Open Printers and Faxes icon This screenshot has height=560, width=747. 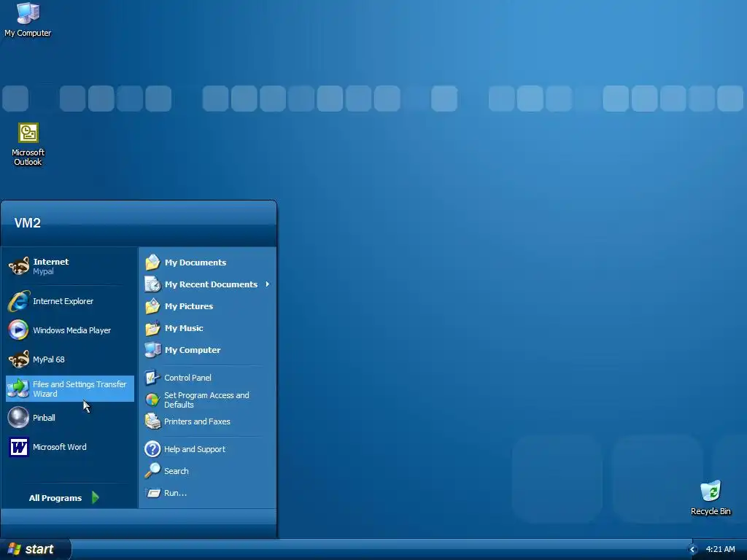click(x=152, y=421)
